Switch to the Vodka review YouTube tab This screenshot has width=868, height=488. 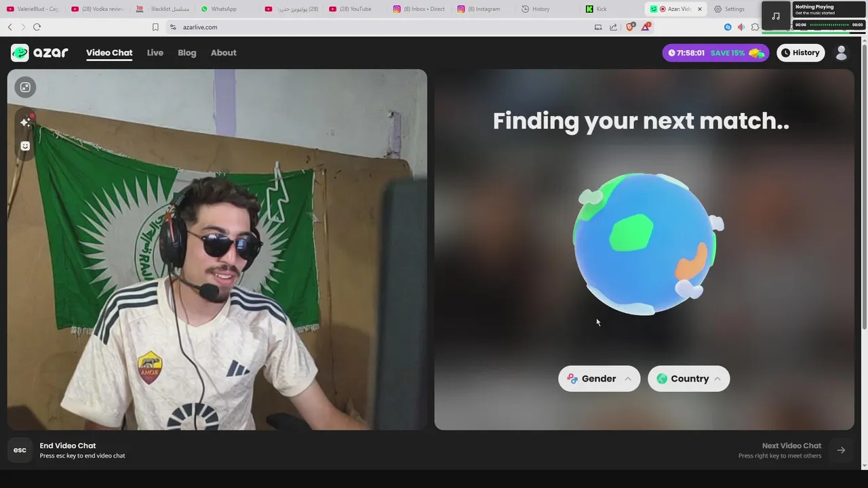(x=97, y=9)
